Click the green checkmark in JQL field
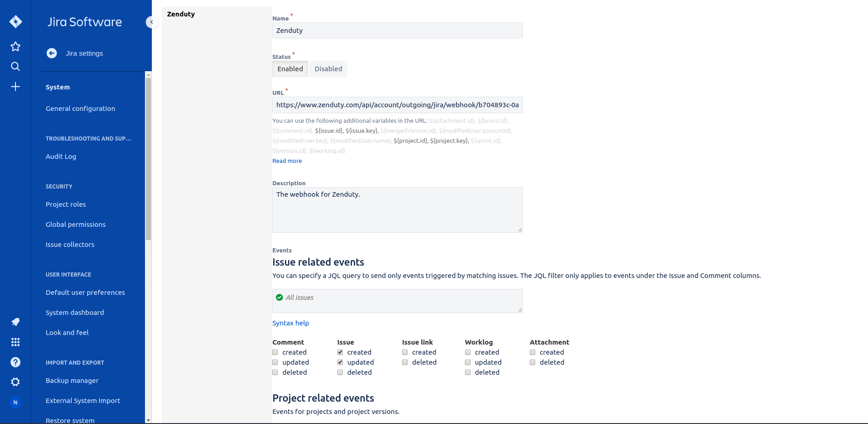Image resolution: width=868 pixels, height=424 pixels. click(279, 297)
